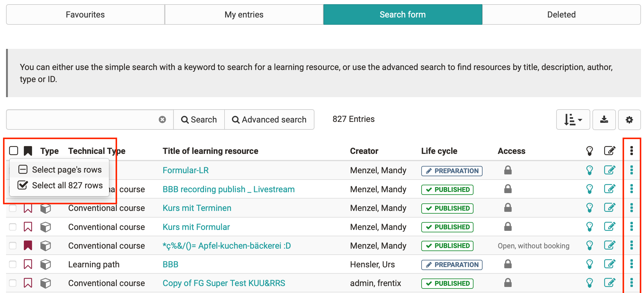Click the download table export icon
Viewport: 644px width, 293px height.
point(604,120)
